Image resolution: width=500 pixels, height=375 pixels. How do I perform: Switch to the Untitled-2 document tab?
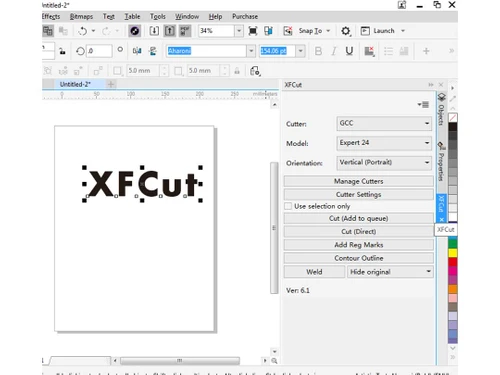click(x=75, y=84)
